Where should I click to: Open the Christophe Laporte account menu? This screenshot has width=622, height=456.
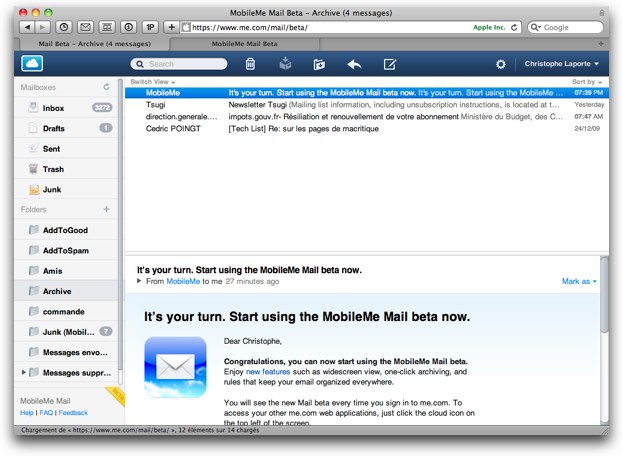(561, 63)
